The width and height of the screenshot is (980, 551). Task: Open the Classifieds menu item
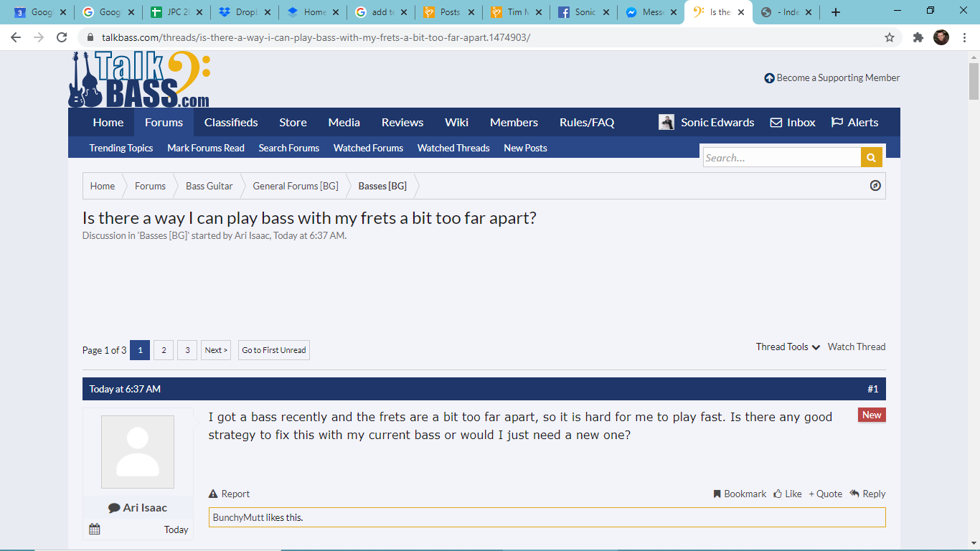(231, 122)
